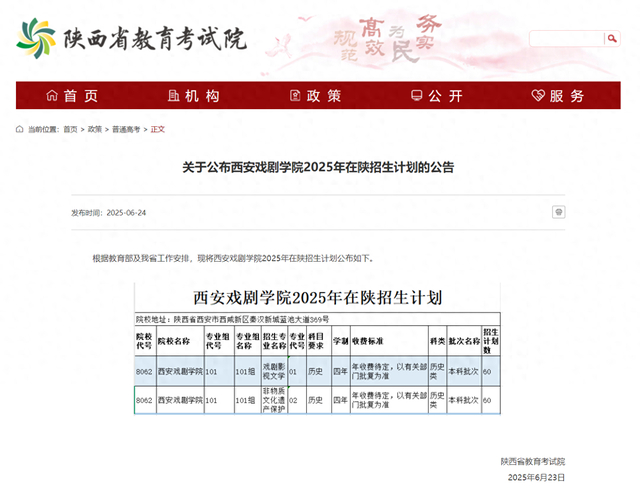Click the home icon in breadcrumb
This screenshot has width=640, height=495.
[20, 129]
